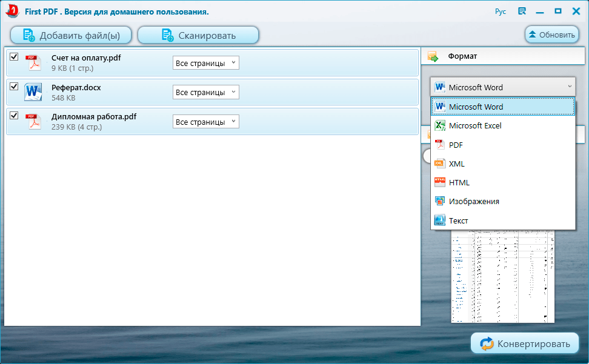This screenshot has width=589, height=364.
Task: Click the size text 239 KB (4 стр.)
Action: tap(76, 127)
